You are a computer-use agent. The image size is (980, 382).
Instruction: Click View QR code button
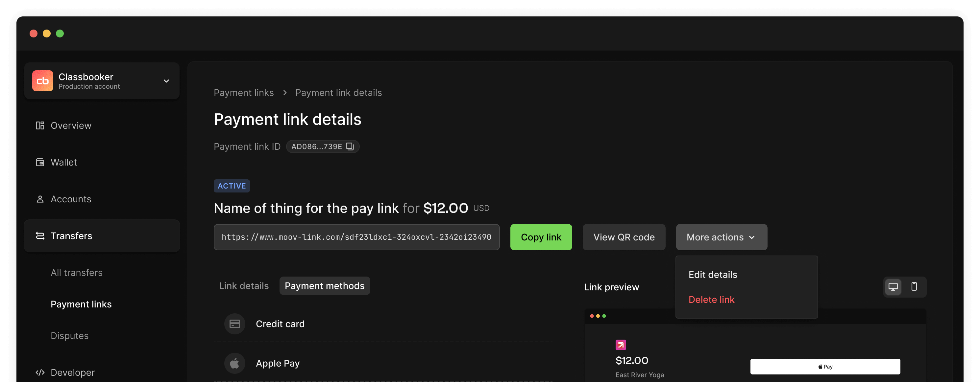pos(624,237)
